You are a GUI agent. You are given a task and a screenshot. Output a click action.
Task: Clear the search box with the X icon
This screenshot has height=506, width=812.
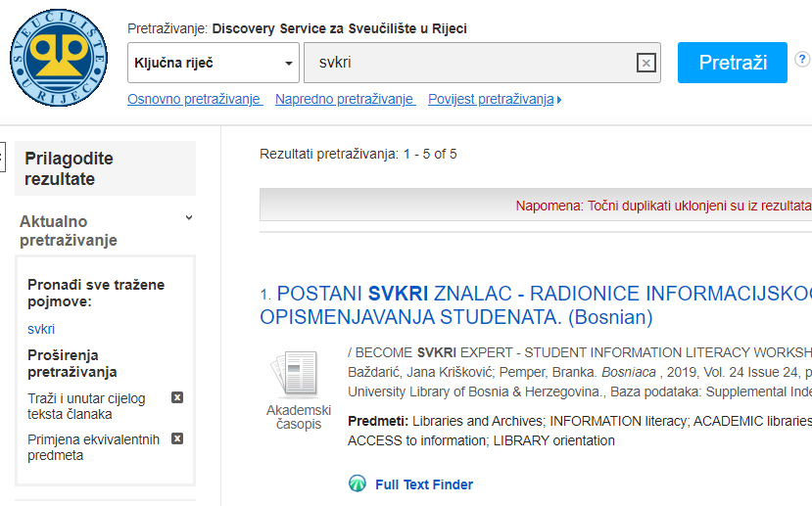tap(645, 63)
